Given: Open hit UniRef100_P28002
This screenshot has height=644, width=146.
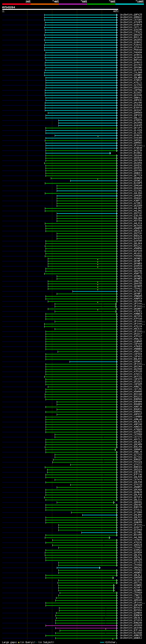Looking at the screenshot, I should (x=131, y=45).
